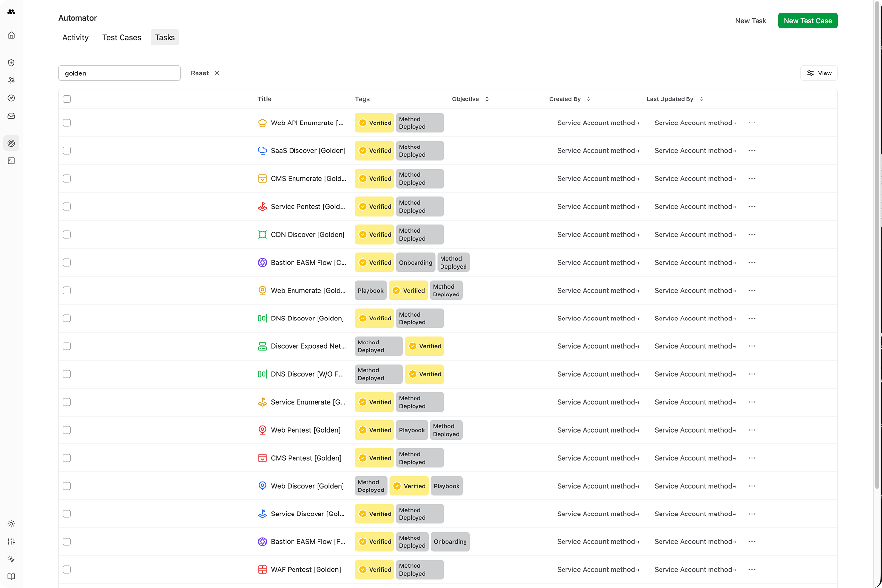Screen dimensions: 882x588
Task: Click the SaaS Discover cloud icon
Action: 262,151
